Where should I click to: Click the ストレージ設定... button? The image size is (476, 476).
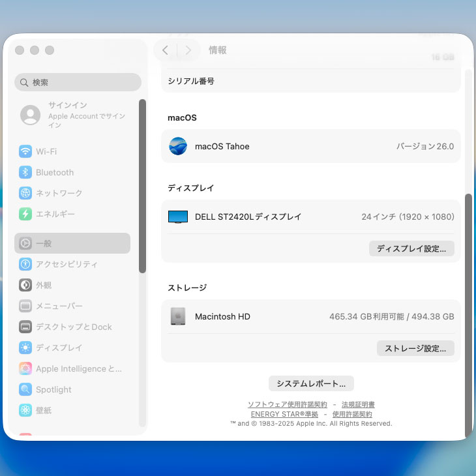[415, 348]
